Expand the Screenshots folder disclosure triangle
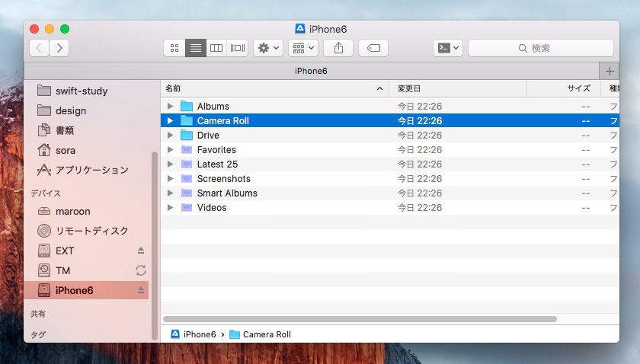The image size is (640, 364). coord(171,179)
